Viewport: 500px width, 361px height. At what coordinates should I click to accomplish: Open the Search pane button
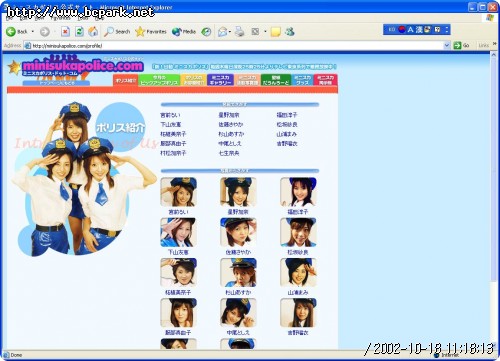pos(117,32)
